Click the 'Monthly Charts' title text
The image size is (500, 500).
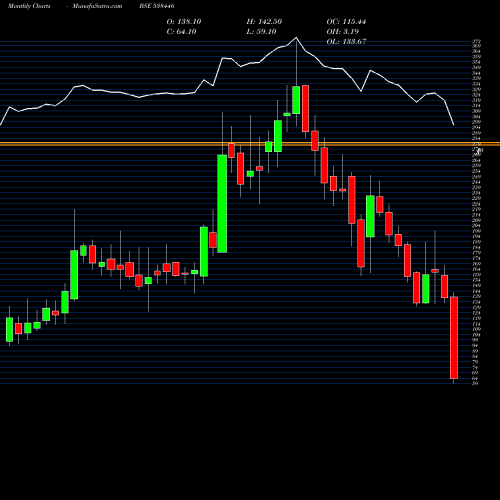pos(29,6)
